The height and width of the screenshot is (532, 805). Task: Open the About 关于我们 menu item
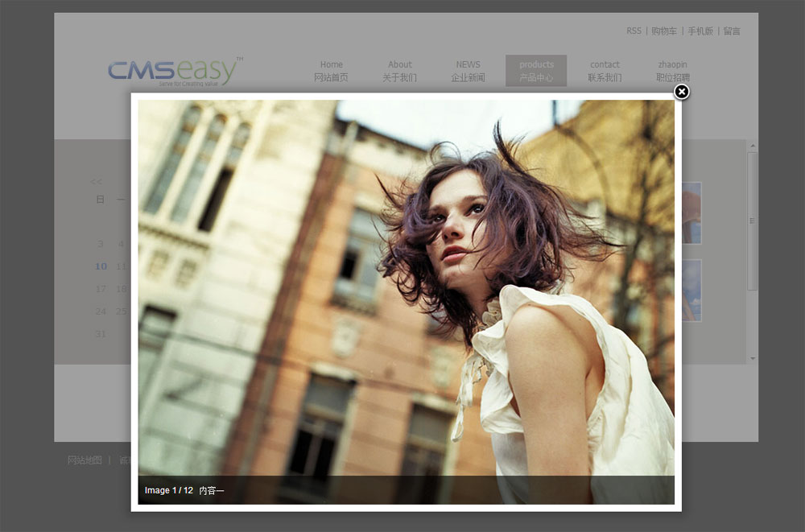pos(399,71)
